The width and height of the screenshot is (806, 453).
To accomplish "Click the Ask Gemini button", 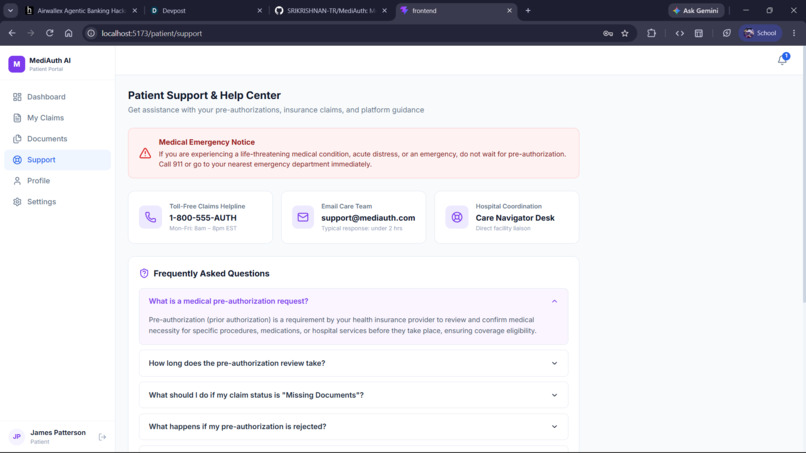I will (696, 10).
